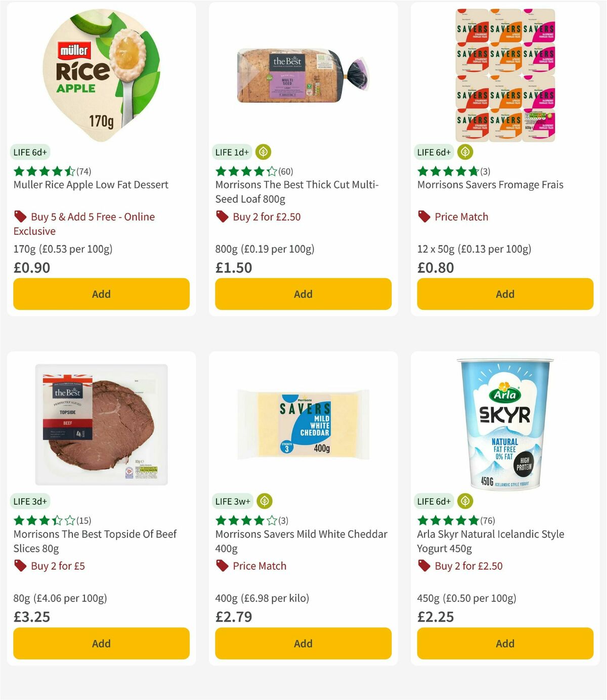Add Morrisons Savers Fromage Frais to basket
This screenshot has width=607, height=700.
click(x=504, y=294)
